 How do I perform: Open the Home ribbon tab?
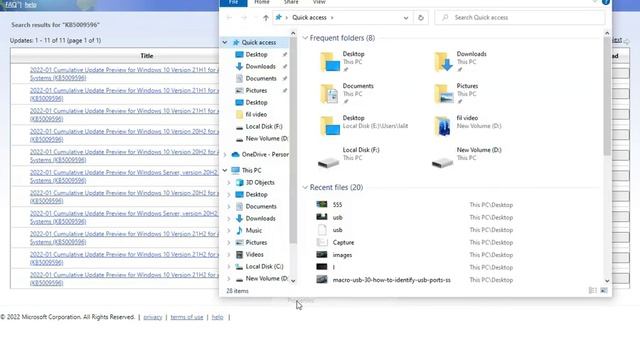(x=262, y=2)
